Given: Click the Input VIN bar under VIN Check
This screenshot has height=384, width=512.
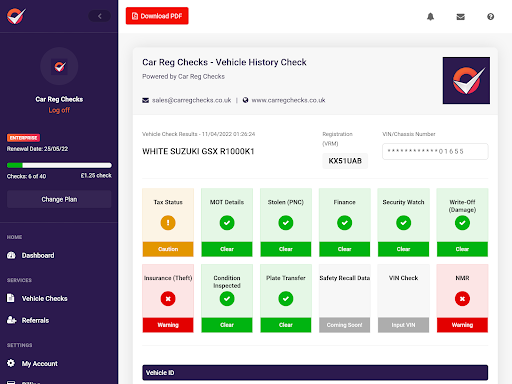Looking at the screenshot, I should point(403,325).
